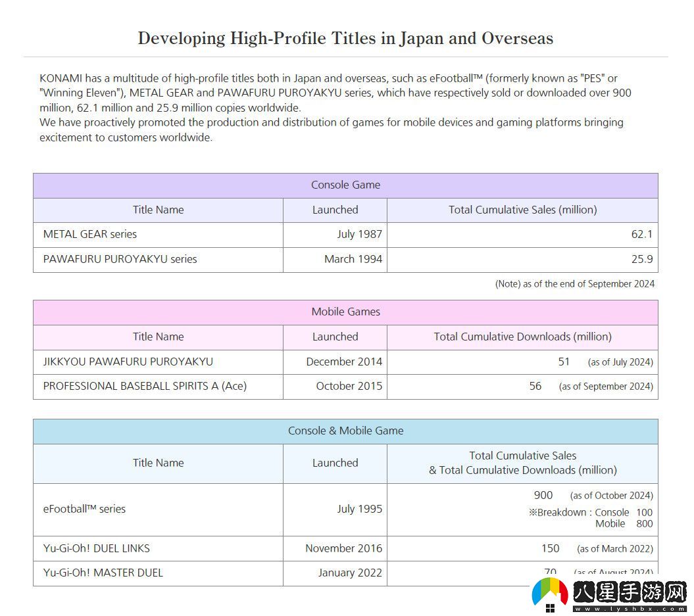The image size is (694, 616).
Task: Click the colorful watermark logo icon
Action: tap(550, 595)
